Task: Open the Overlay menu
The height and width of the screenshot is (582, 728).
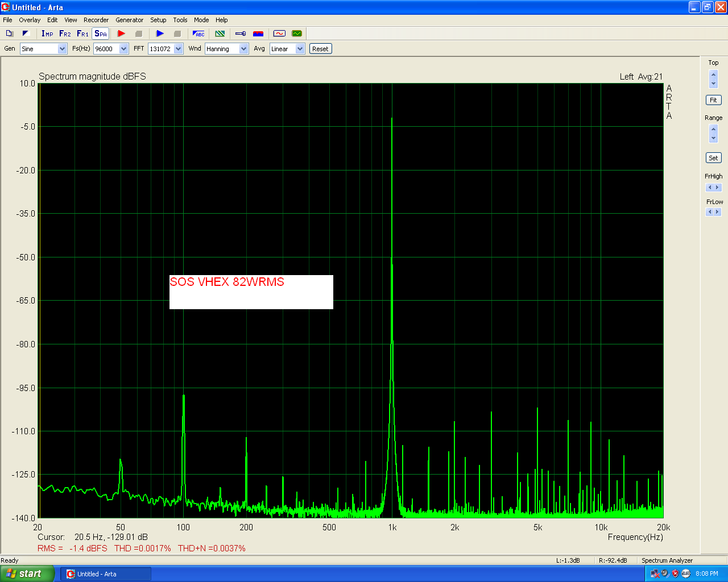Action: click(x=30, y=20)
